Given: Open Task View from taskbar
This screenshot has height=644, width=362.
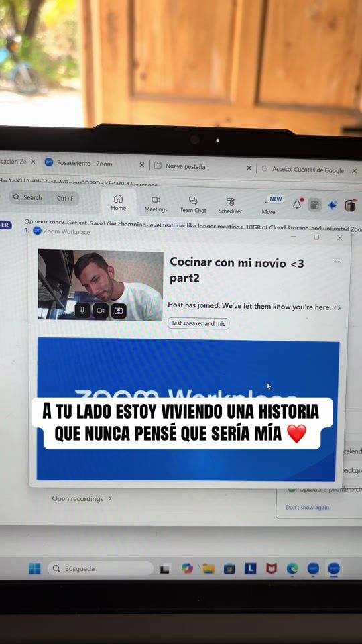Looking at the screenshot, I should (165, 569).
